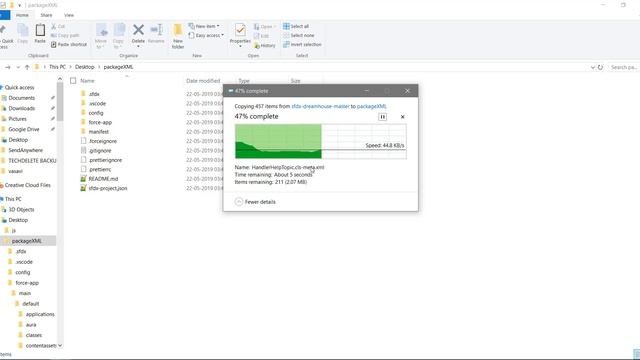Image resolution: width=640 pixels, height=360 pixels.
Task: Follow the sfdx-dreamhouse-master source link
Action: (x=320, y=106)
